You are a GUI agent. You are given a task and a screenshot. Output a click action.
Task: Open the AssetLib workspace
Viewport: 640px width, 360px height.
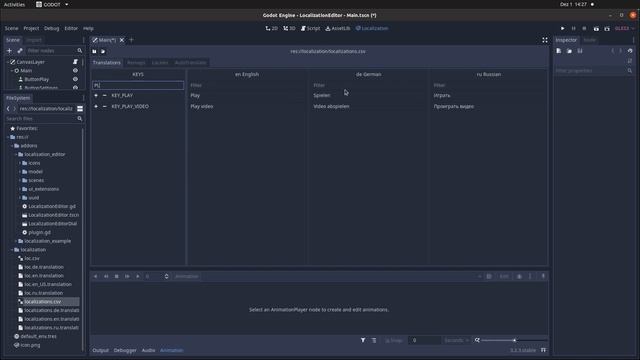point(338,29)
